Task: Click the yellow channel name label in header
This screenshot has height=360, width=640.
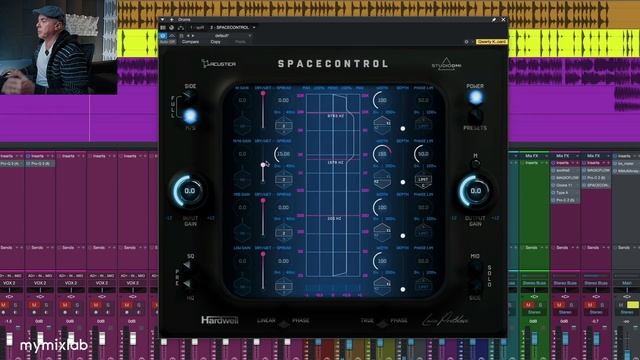Action: coord(492,42)
